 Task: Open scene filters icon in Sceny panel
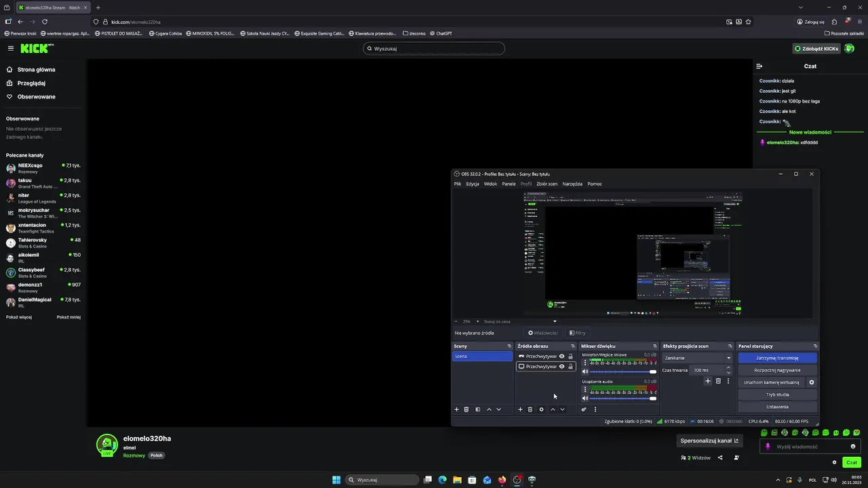click(477, 409)
